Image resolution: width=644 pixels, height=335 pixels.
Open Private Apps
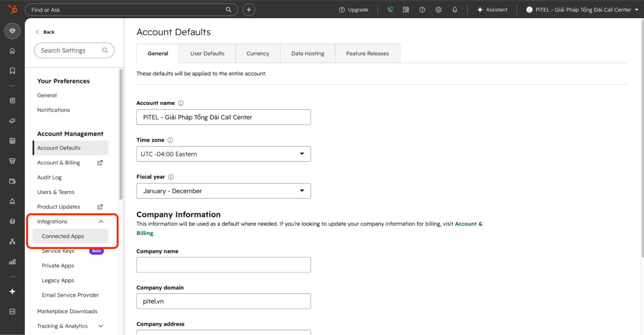58,265
